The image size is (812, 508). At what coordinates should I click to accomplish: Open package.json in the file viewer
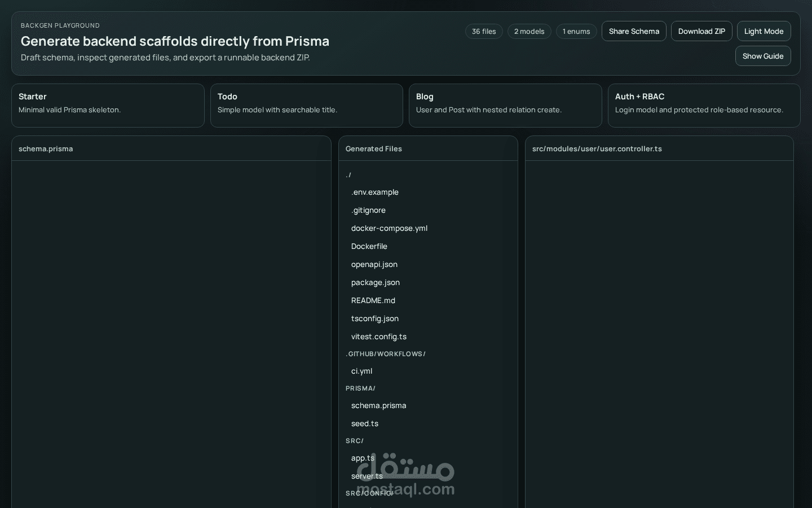pos(375,282)
